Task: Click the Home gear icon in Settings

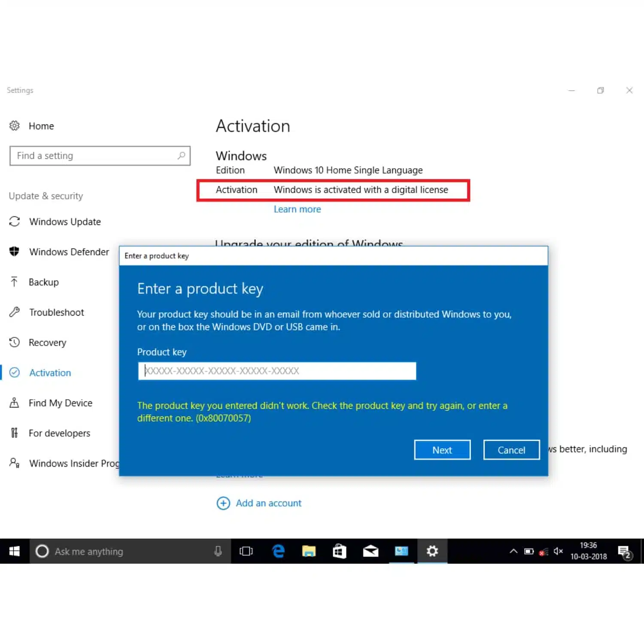Action: point(15,125)
